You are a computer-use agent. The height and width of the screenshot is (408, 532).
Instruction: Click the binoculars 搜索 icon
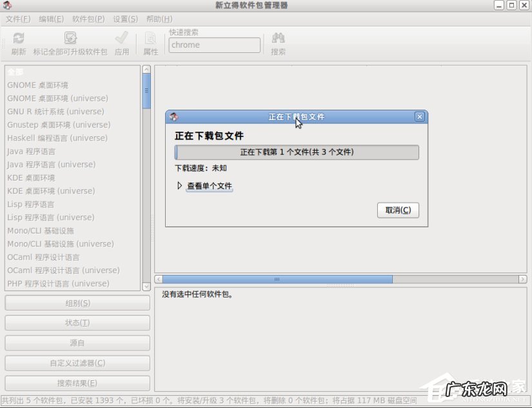[x=277, y=41]
